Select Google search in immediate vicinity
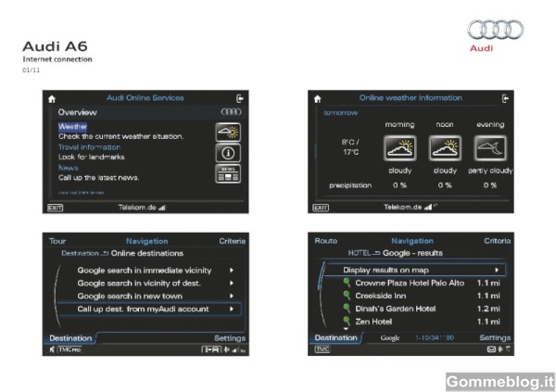Viewport: 556px width, 392px height. pyautogui.click(x=145, y=271)
